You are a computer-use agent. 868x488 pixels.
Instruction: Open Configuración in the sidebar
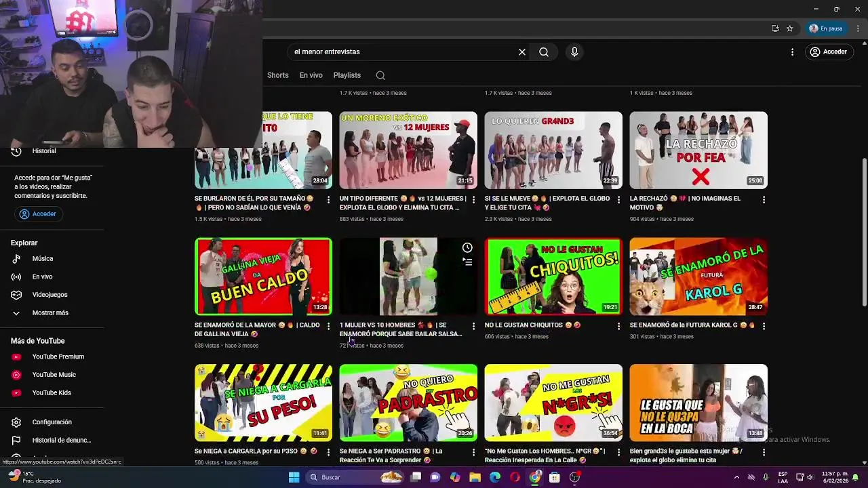click(52, 422)
